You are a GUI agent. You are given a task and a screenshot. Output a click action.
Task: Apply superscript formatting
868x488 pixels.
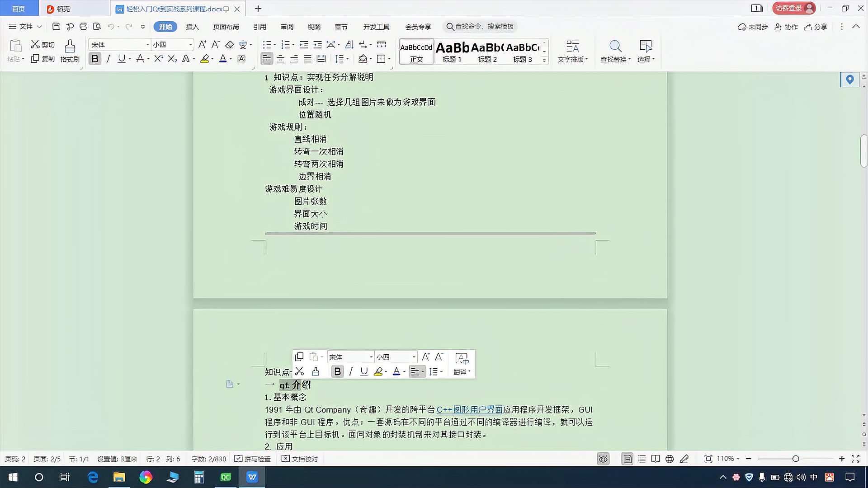coord(158,59)
